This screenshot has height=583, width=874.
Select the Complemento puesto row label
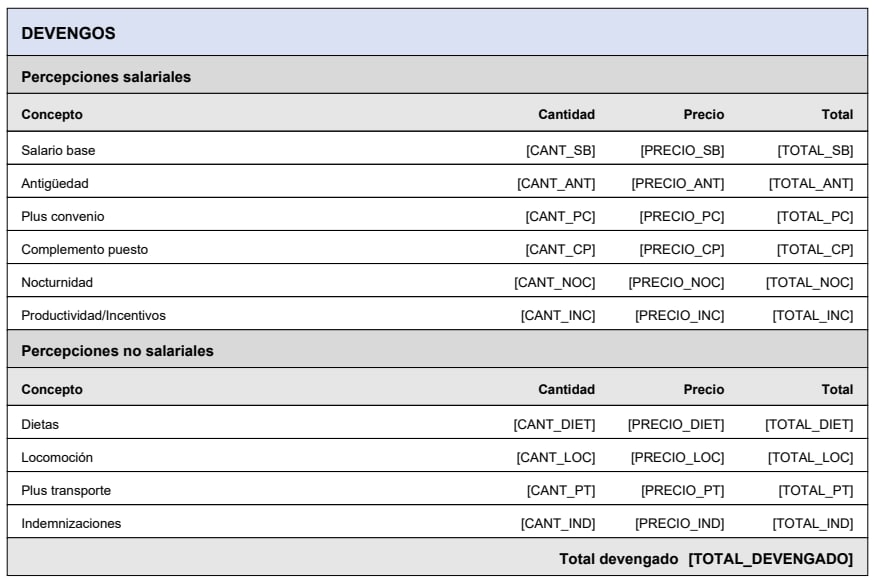[84, 249]
